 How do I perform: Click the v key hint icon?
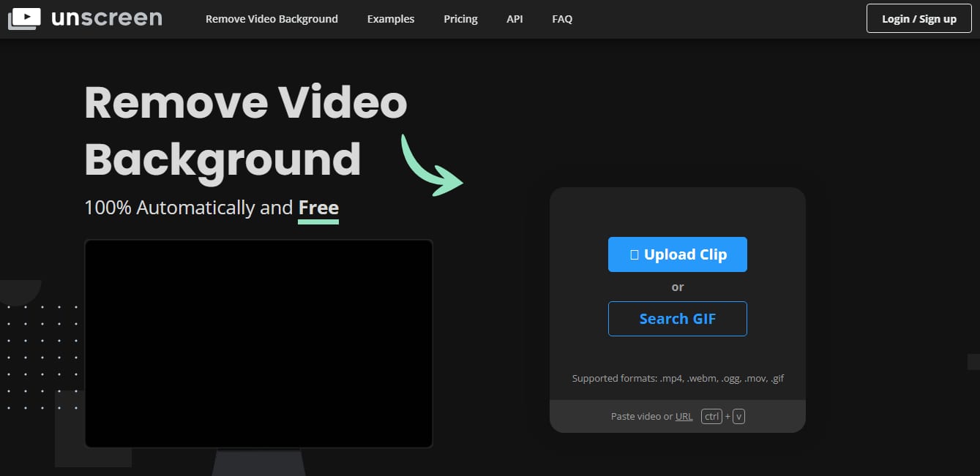(x=738, y=415)
